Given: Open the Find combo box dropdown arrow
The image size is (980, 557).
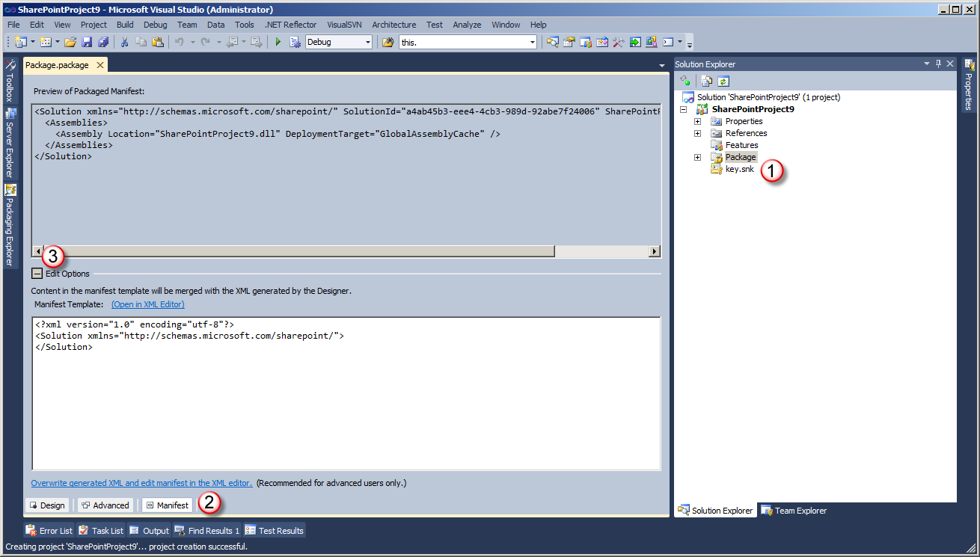Looking at the screenshot, I should (533, 42).
